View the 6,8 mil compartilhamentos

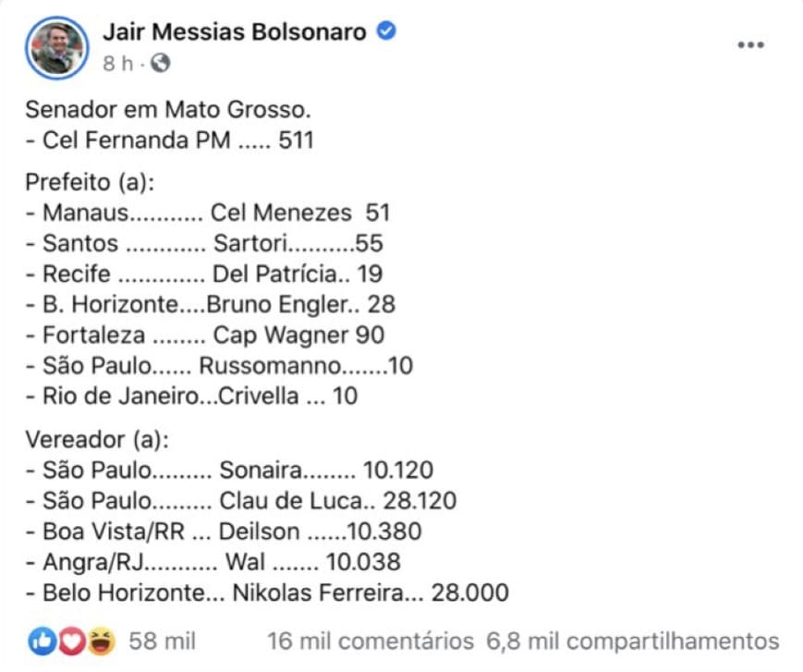[632, 641]
